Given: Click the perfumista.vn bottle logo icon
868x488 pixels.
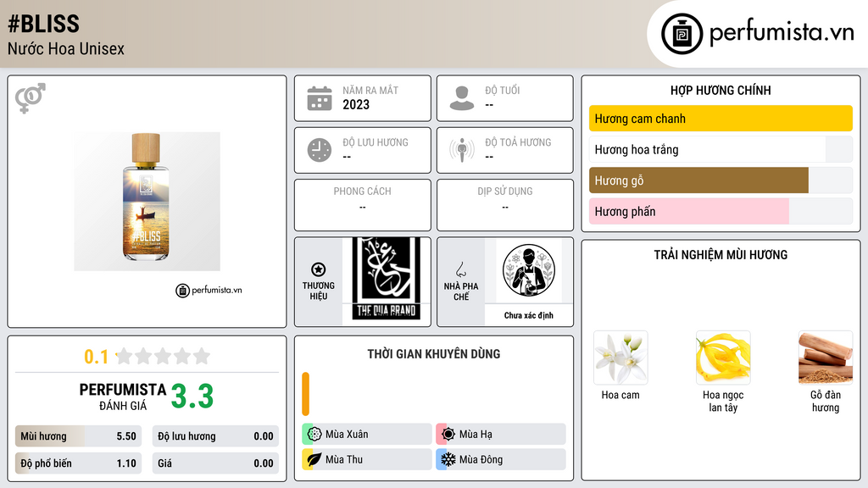Looking at the screenshot, I should (682, 34).
